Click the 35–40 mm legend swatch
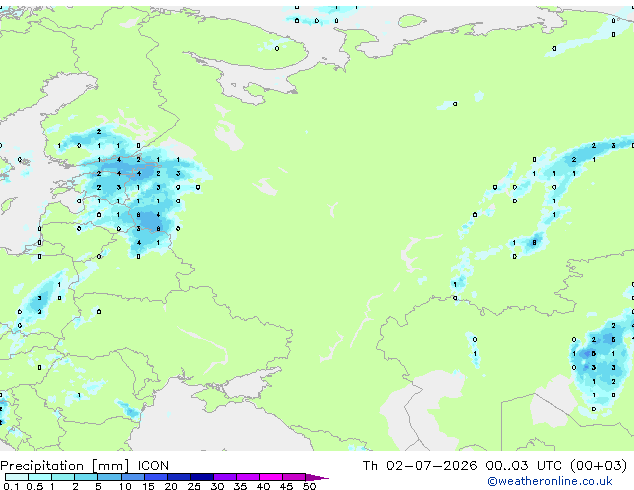Viewport: 634px width, 490px height. click(248, 477)
